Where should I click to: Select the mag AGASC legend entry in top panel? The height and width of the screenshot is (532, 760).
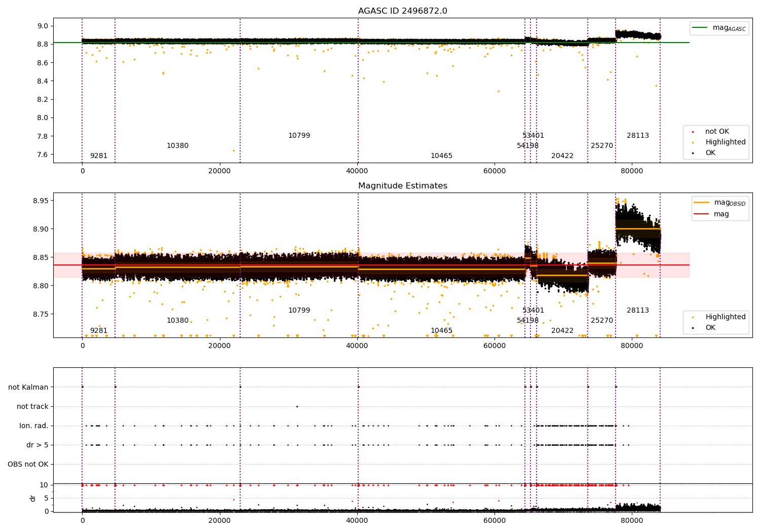click(x=719, y=28)
